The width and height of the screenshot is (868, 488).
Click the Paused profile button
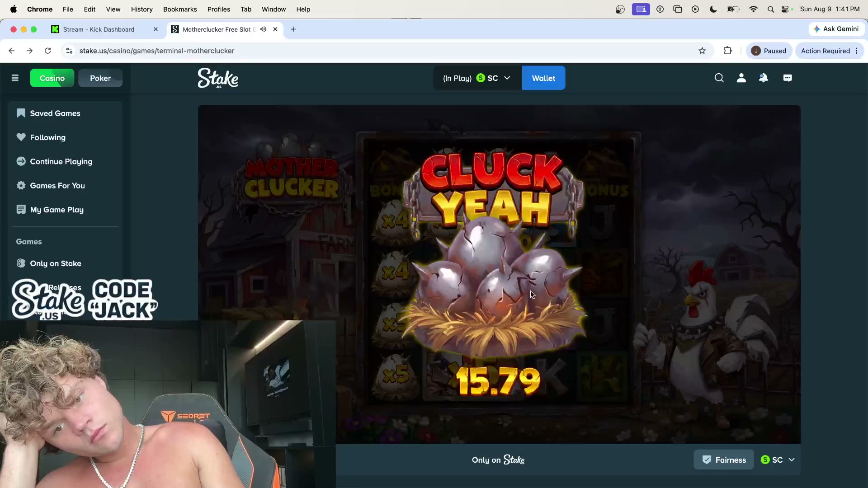coord(769,51)
